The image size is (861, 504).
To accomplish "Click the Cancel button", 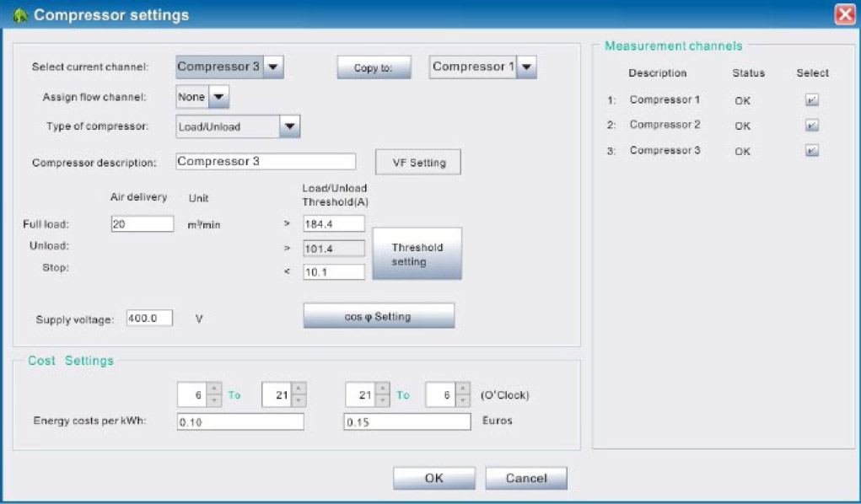I will [525, 478].
